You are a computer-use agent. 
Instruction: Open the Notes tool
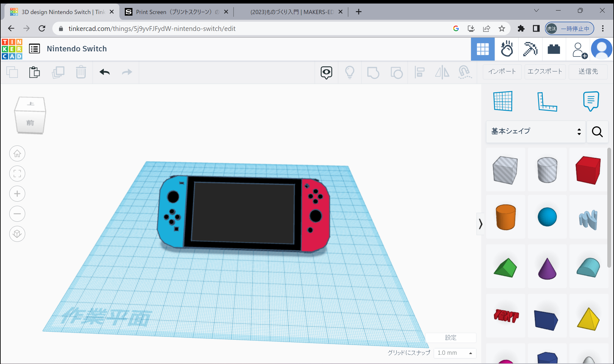[591, 101]
